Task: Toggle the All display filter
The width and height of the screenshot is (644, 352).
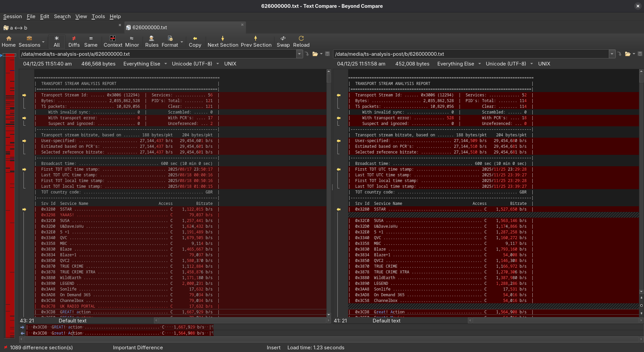Action: [57, 41]
